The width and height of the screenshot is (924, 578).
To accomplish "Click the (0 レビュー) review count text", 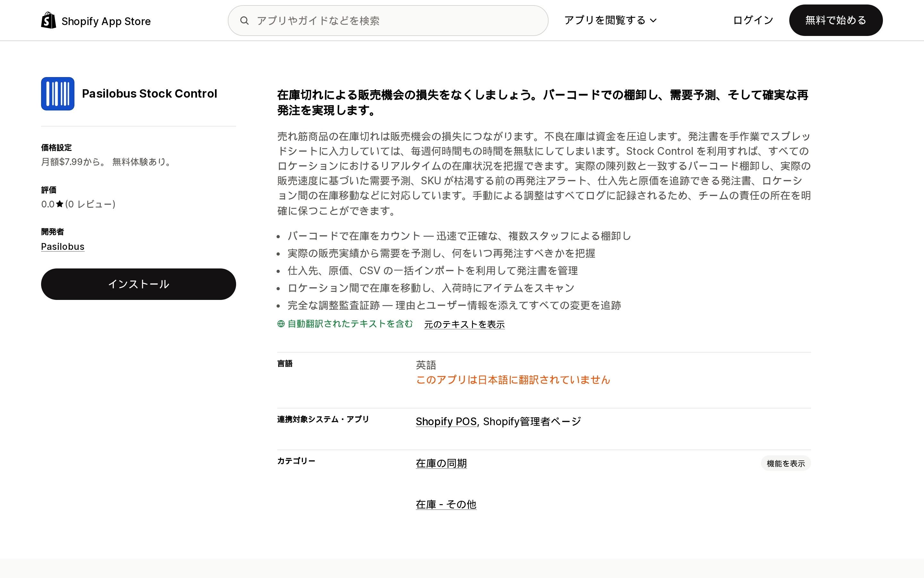I will click(90, 204).
